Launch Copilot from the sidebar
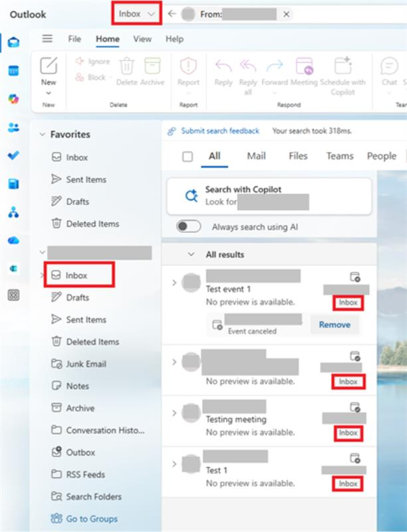 13,99
